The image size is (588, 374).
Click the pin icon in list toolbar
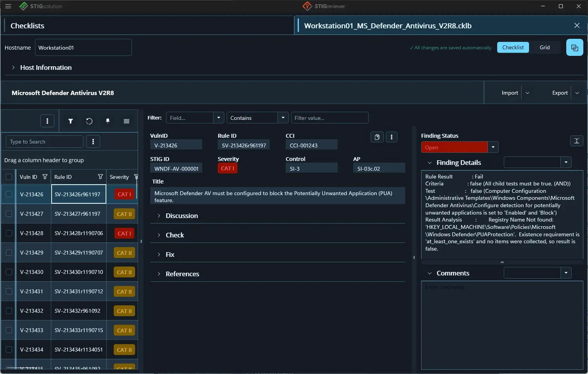(x=108, y=121)
